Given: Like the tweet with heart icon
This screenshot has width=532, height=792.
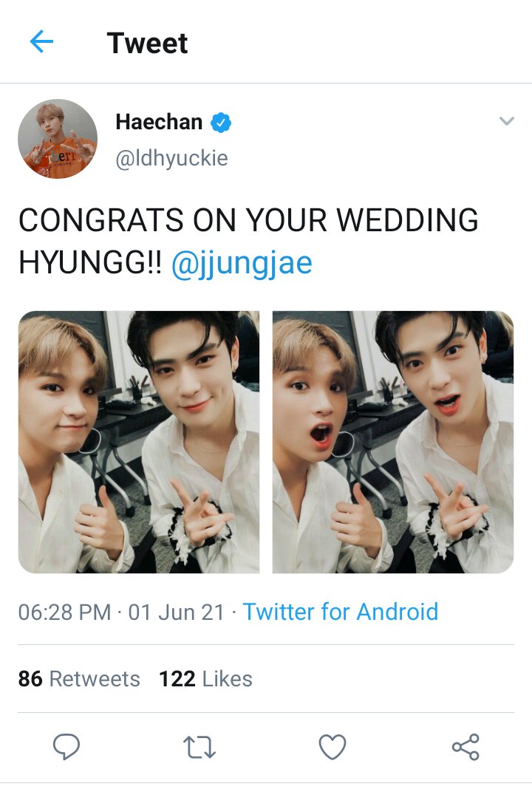Looking at the screenshot, I should 332,746.
